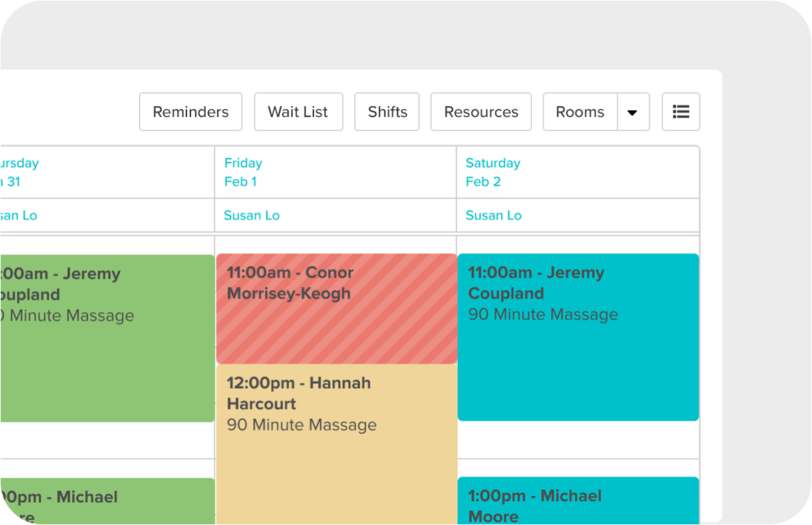Open the Wait List
Screen dimensions: 812x525
(x=298, y=112)
